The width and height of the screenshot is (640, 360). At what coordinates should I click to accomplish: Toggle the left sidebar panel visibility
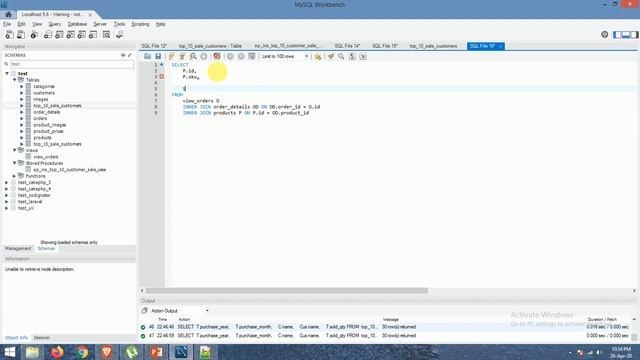point(618,35)
